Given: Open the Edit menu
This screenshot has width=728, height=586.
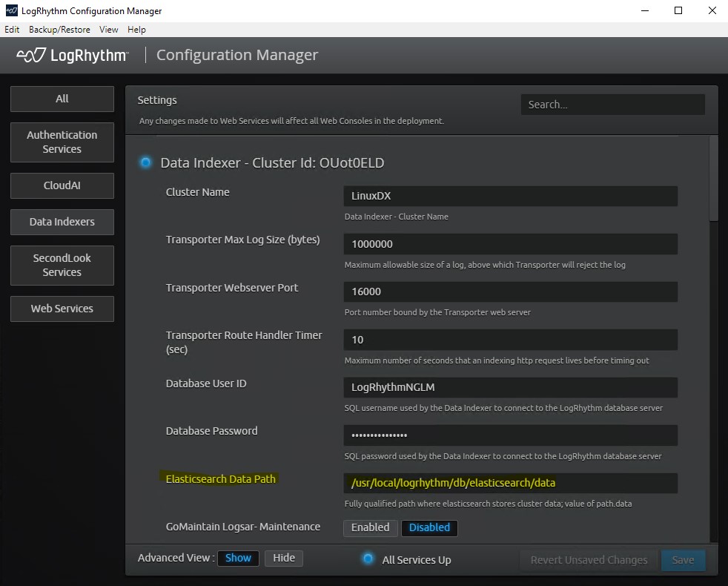Looking at the screenshot, I should [11, 30].
